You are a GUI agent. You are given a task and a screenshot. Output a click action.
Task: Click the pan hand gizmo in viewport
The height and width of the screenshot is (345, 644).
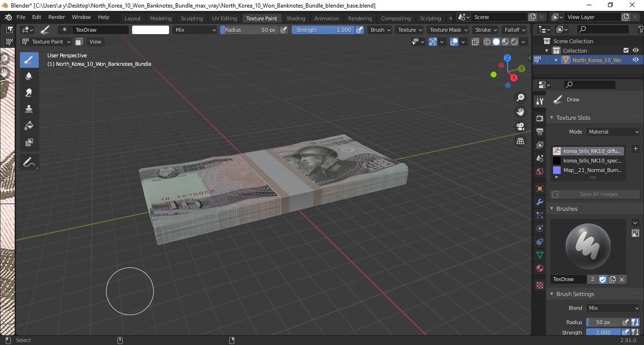pyautogui.click(x=520, y=112)
